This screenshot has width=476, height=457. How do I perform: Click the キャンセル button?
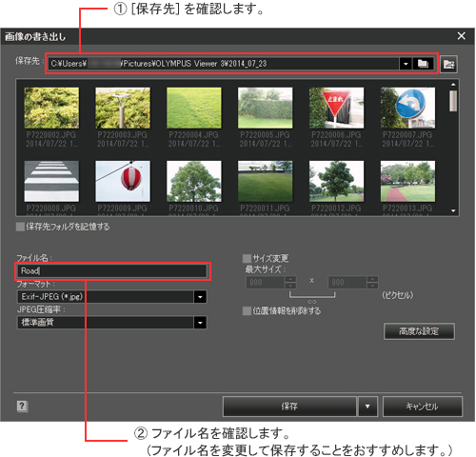tap(423, 407)
